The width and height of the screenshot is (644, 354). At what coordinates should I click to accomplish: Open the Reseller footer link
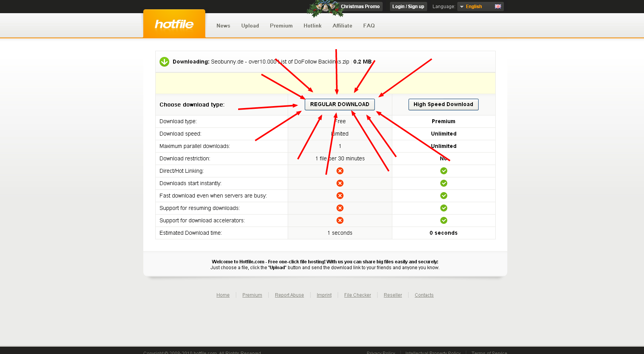[393, 295]
